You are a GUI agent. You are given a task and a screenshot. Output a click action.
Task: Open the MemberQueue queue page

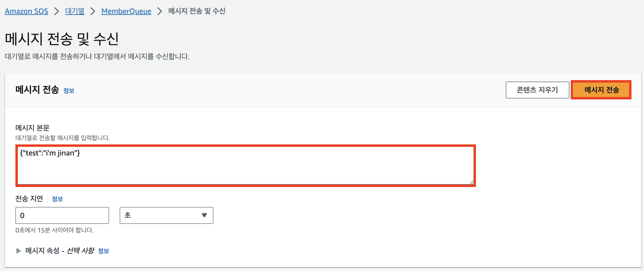pyautogui.click(x=126, y=11)
